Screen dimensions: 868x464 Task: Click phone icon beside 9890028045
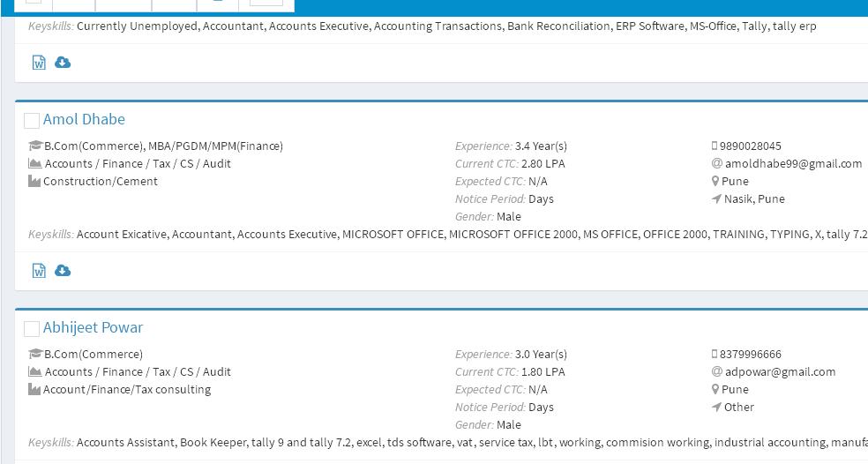pyautogui.click(x=715, y=146)
